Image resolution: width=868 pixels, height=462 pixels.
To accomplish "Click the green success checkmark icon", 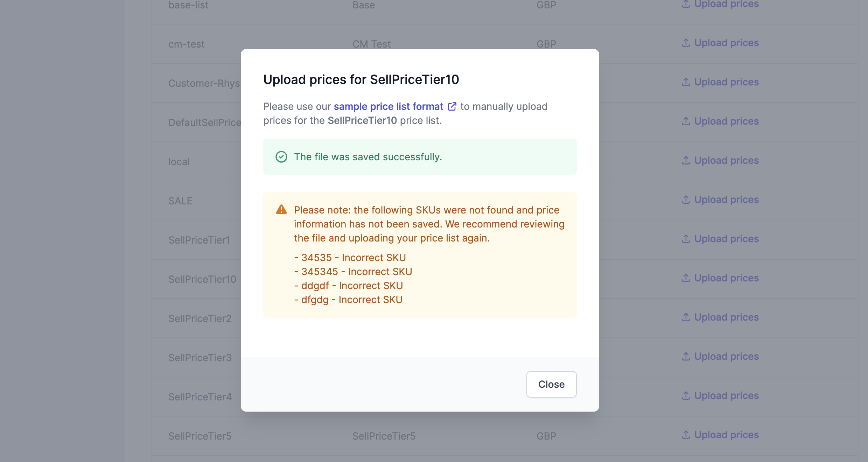I will [281, 157].
